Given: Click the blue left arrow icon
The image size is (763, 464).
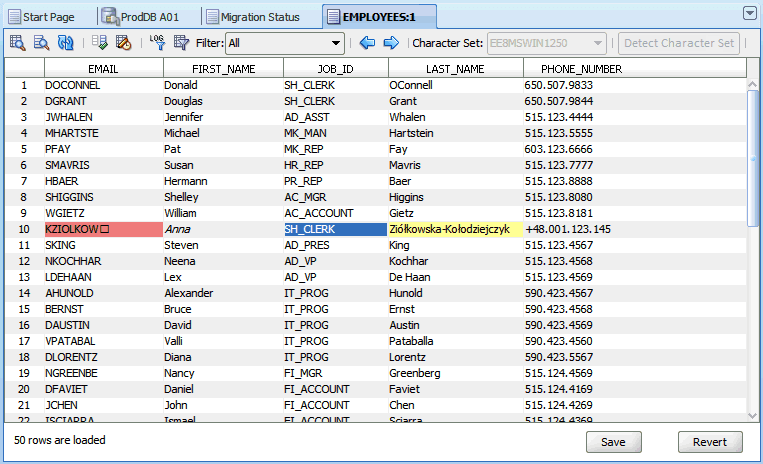Looking at the screenshot, I should (x=367, y=43).
